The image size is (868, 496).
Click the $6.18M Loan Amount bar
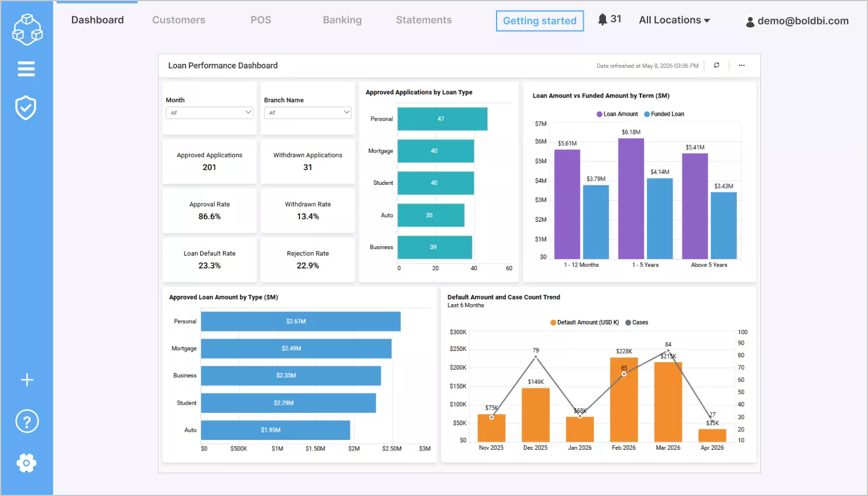pos(631,198)
